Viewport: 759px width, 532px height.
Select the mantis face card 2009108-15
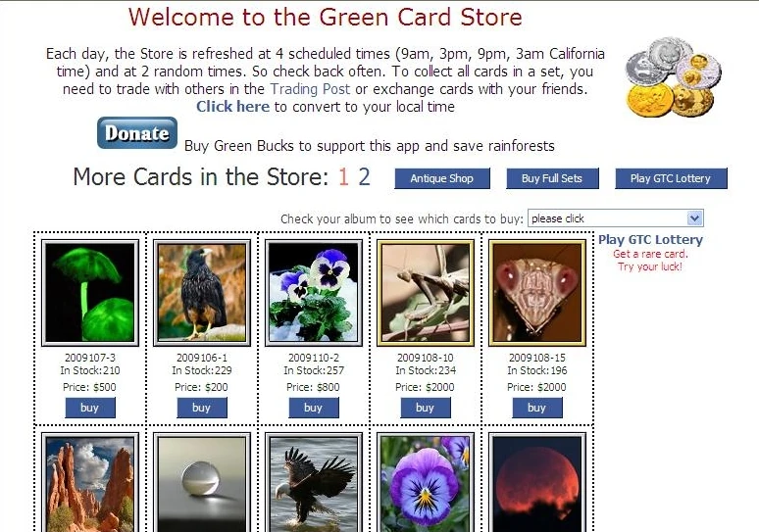537,293
